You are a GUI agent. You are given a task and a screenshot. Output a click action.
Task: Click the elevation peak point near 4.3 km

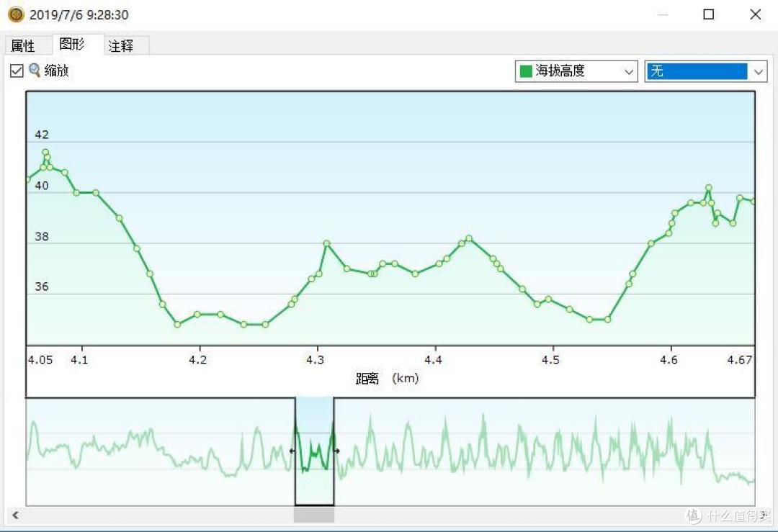pyautogui.click(x=326, y=243)
